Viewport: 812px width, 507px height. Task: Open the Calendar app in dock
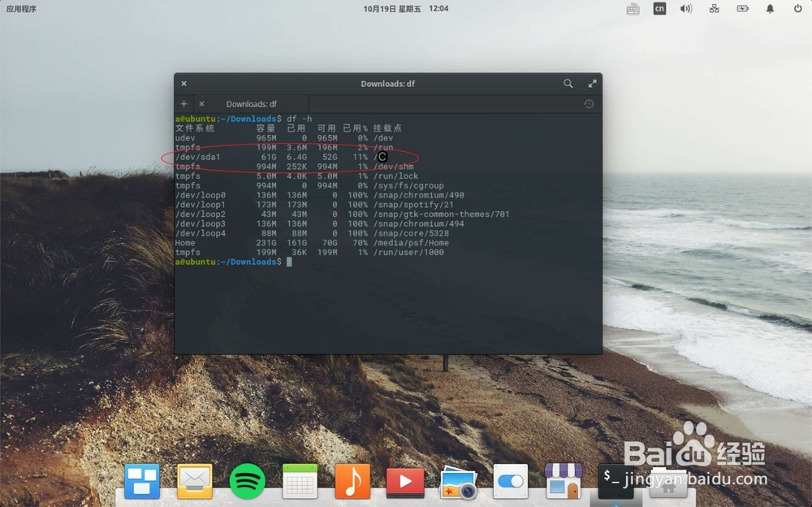click(300, 481)
